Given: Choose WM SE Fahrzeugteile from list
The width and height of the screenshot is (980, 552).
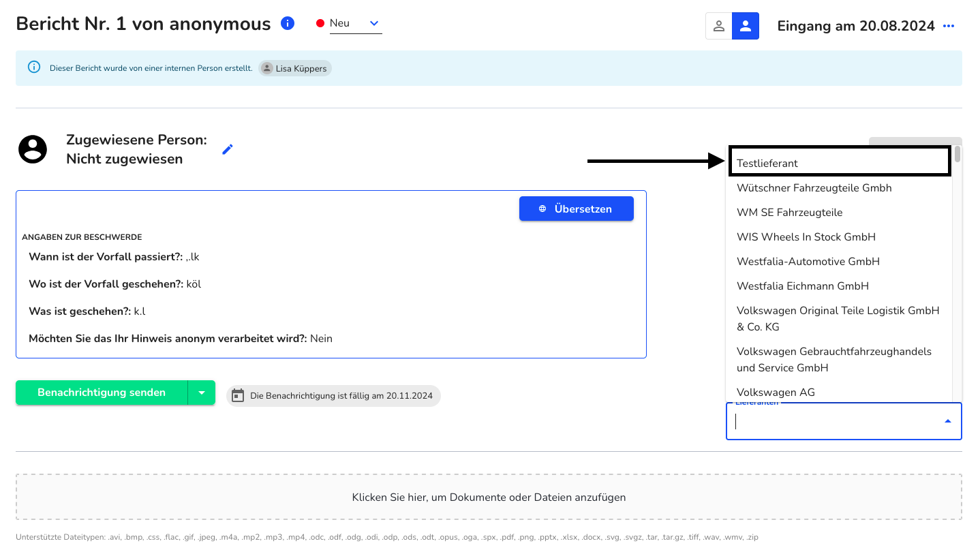Looking at the screenshot, I should coord(839,213).
